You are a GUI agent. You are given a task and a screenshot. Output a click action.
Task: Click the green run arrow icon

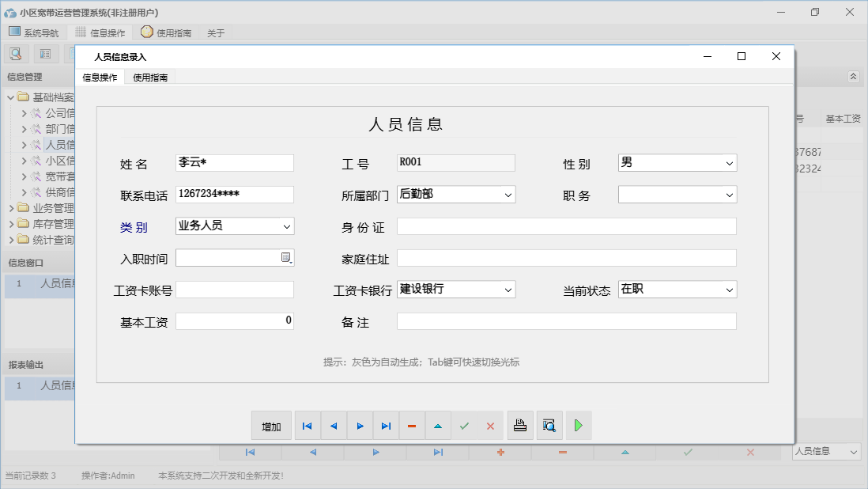(578, 426)
